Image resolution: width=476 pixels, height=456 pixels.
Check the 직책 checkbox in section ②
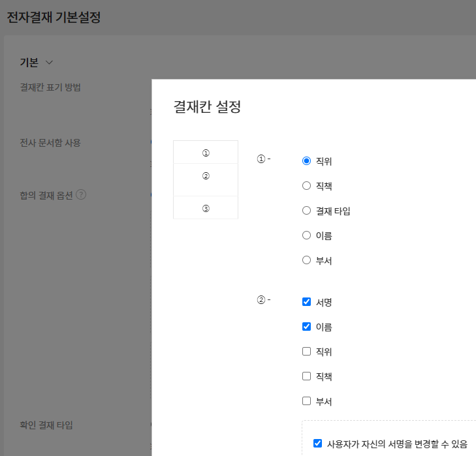click(x=306, y=376)
